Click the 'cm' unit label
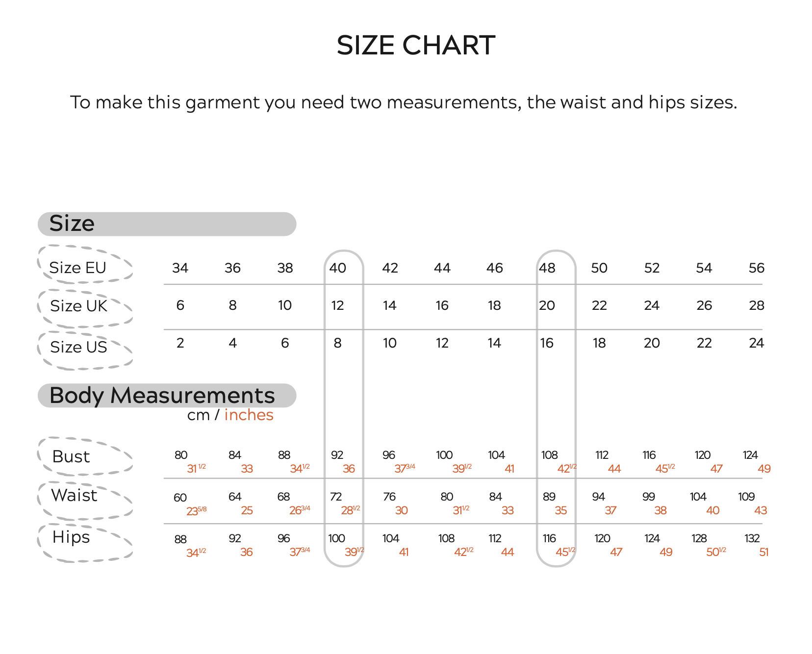The width and height of the screenshot is (812, 654). click(198, 415)
